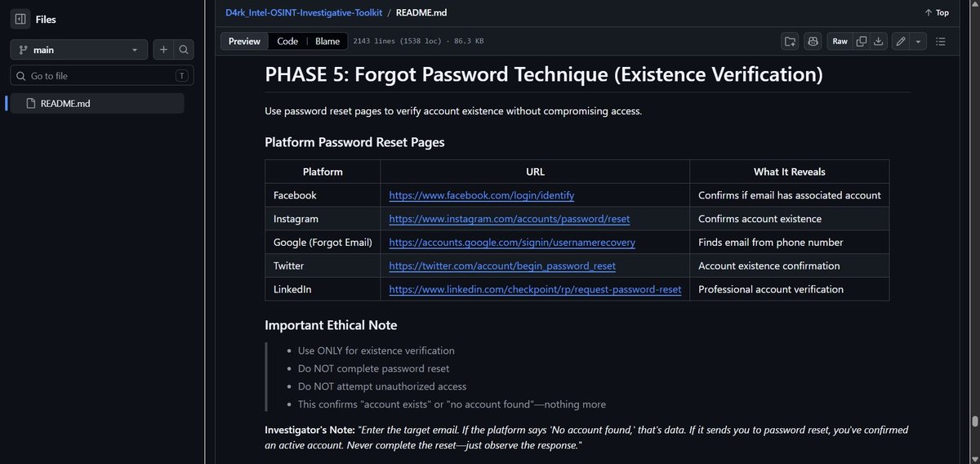Screen dimensions: 980x464
Task: Open the LinkedIn request-password-reset URL
Action: [535, 289]
